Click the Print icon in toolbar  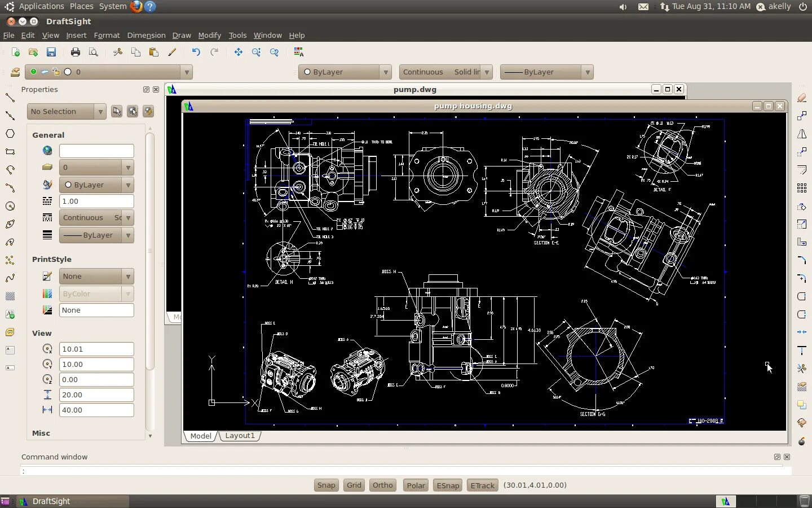point(76,52)
